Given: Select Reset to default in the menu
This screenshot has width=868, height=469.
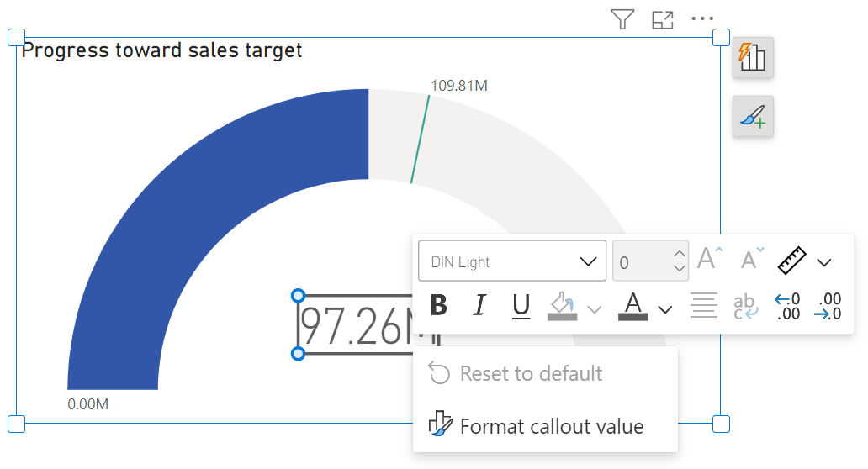Looking at the screenshot, I should pos(531,373).
